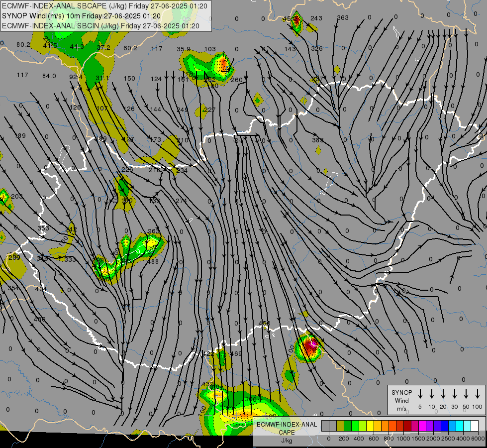Click the SYNOP Wind m/s legend label
The image size is (487, 448).
click(x=401, y=400)
